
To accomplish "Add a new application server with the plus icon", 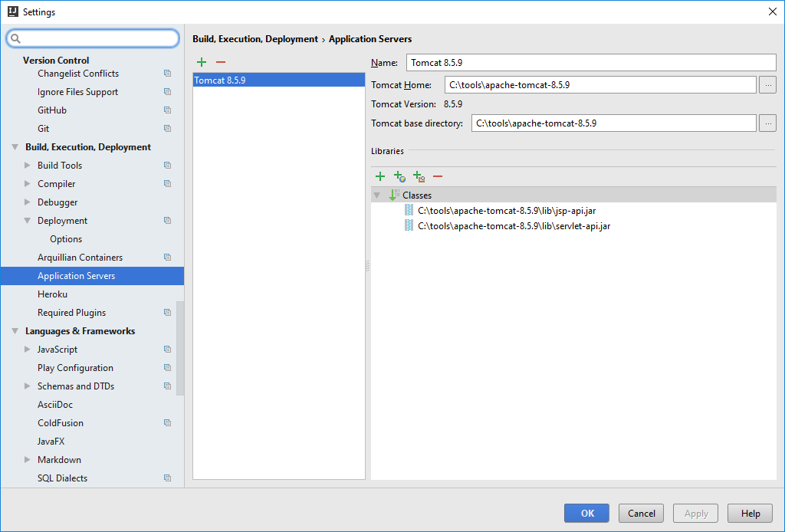I will [x=201, y=62].
